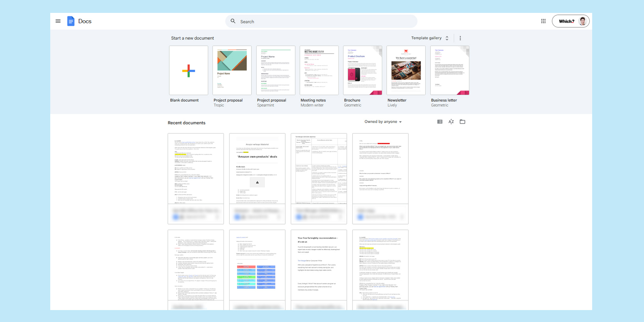Image resolution: width=644 pixels, height=322 pixels.
Task: Create a Blank document
Action: (188, 70)
